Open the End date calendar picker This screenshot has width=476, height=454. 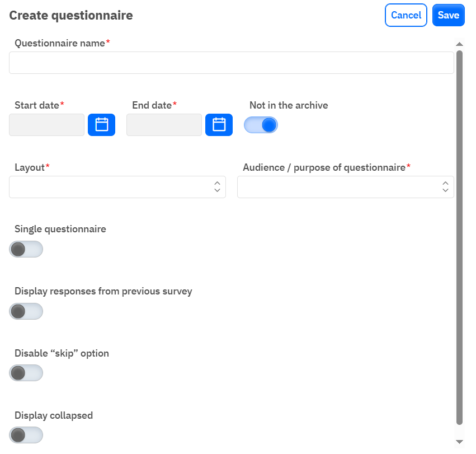(219, 125)
